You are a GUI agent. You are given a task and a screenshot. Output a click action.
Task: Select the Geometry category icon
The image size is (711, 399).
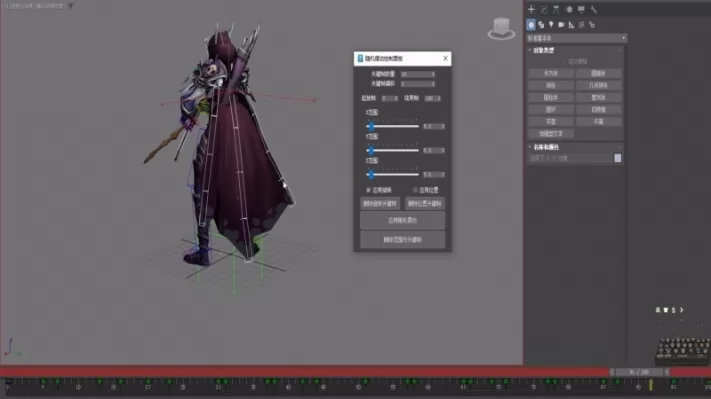[x=531, y=24]
